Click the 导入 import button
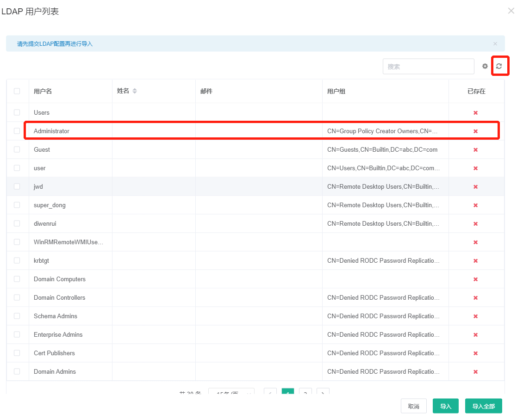 (445, 406)
